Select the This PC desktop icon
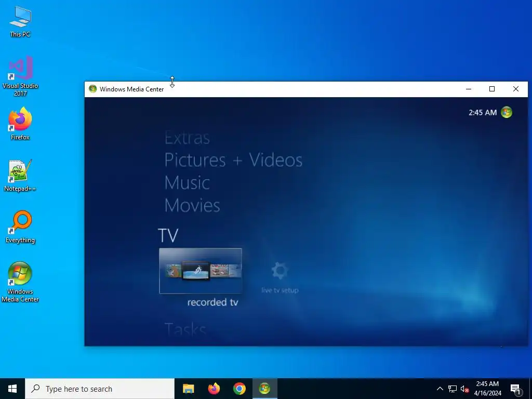The height and width of the screenshot is (399, 532). click(x=20, y=21)
